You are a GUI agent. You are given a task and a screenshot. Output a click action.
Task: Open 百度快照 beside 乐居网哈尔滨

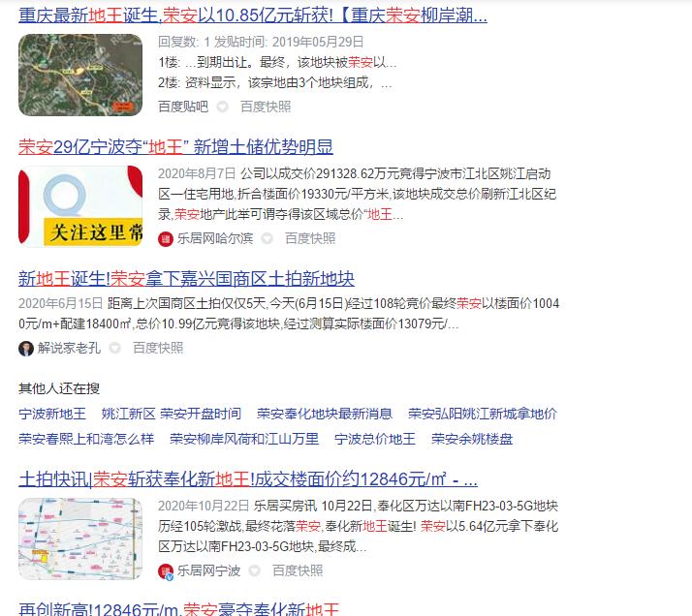pyautogui.click(x=310, y=238)
